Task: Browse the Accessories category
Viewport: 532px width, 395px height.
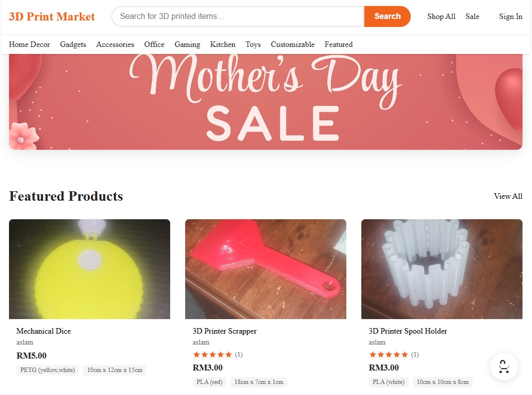Action: click(x=115, y=44)
